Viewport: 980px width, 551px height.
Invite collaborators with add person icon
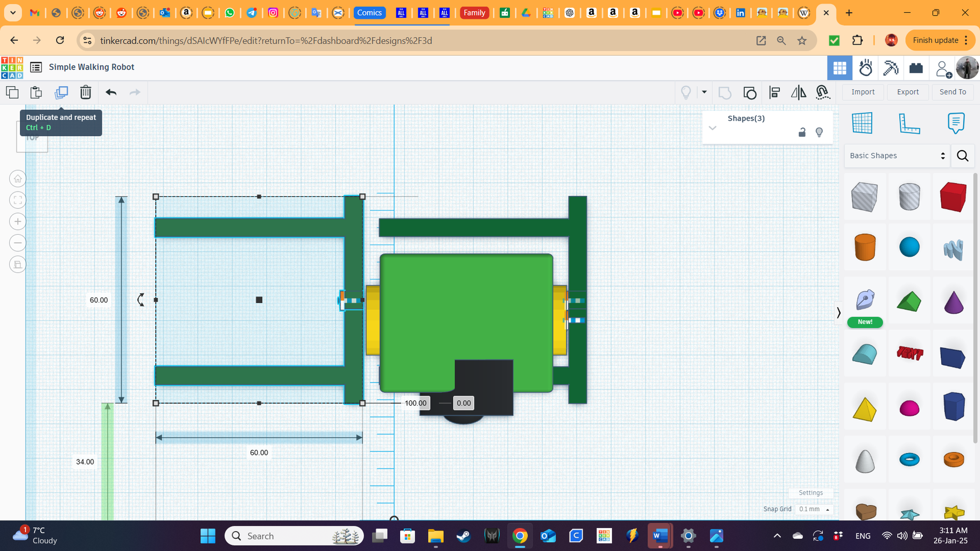(x=943, y=69)
